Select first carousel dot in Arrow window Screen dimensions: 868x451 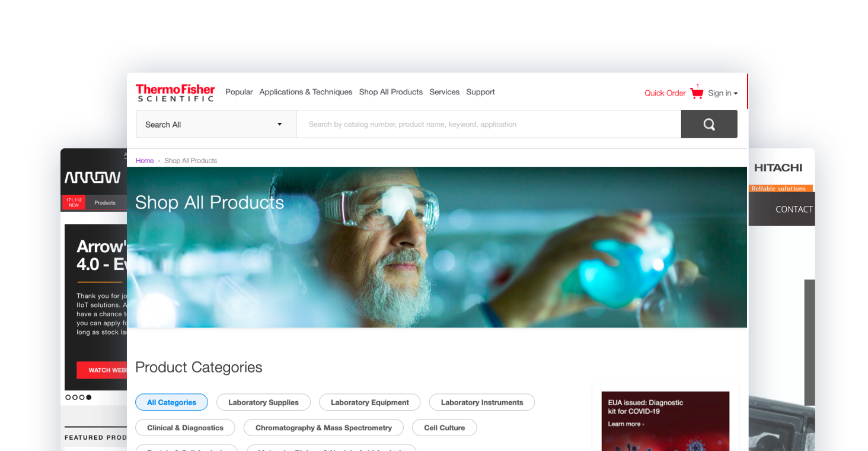point(68,397)
